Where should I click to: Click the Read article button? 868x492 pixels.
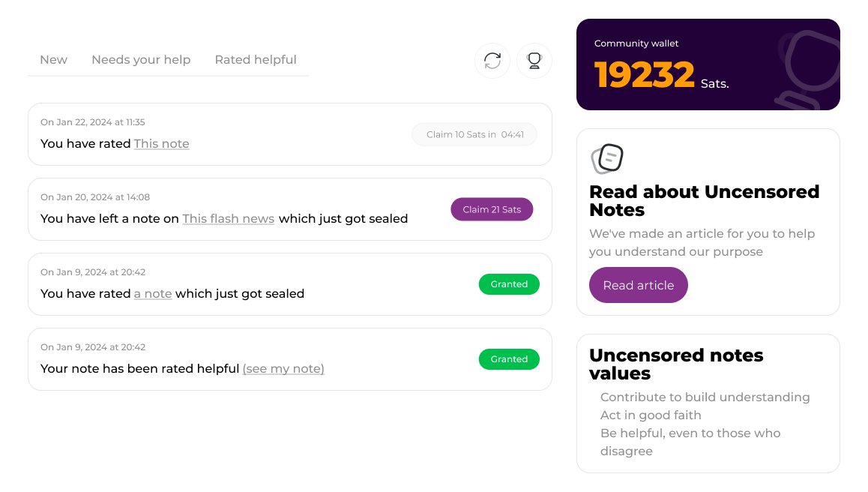(639, 285)
